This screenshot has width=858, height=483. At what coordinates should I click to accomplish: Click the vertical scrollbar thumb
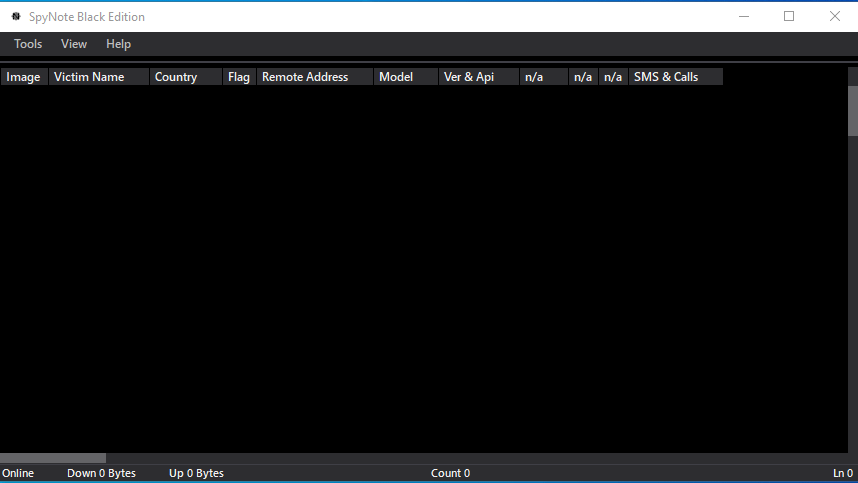(853, 110)
